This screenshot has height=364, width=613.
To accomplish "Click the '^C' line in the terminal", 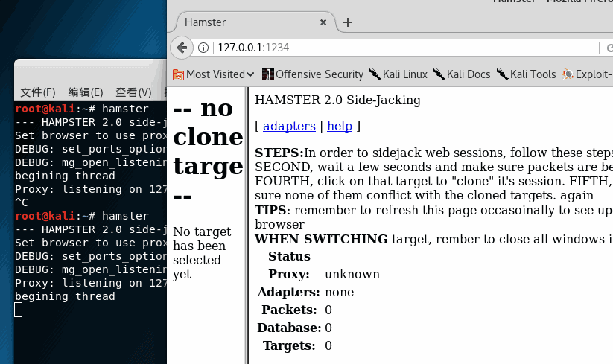I will pos(22,202).
